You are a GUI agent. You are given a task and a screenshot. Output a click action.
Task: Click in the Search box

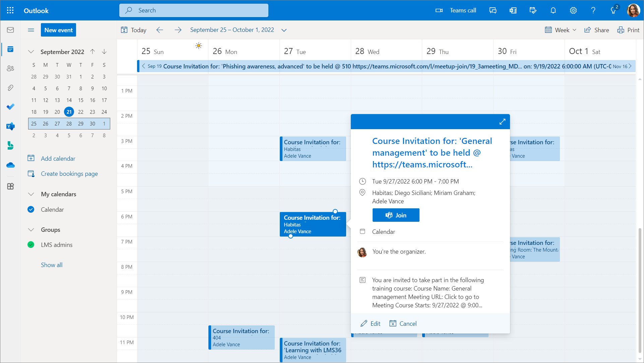194,10
